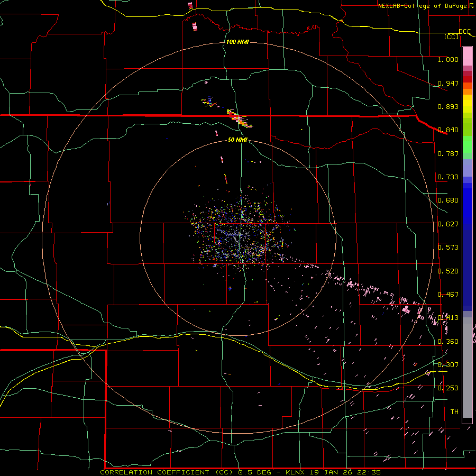Select the 0.627 scale value

pyautogui.click(x=448, y=224)
